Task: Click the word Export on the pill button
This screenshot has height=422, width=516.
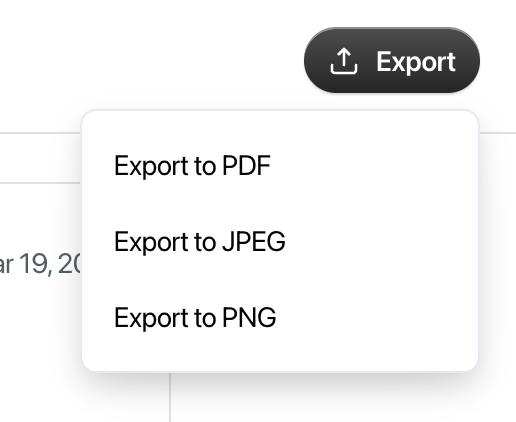Action: point(416,62)
